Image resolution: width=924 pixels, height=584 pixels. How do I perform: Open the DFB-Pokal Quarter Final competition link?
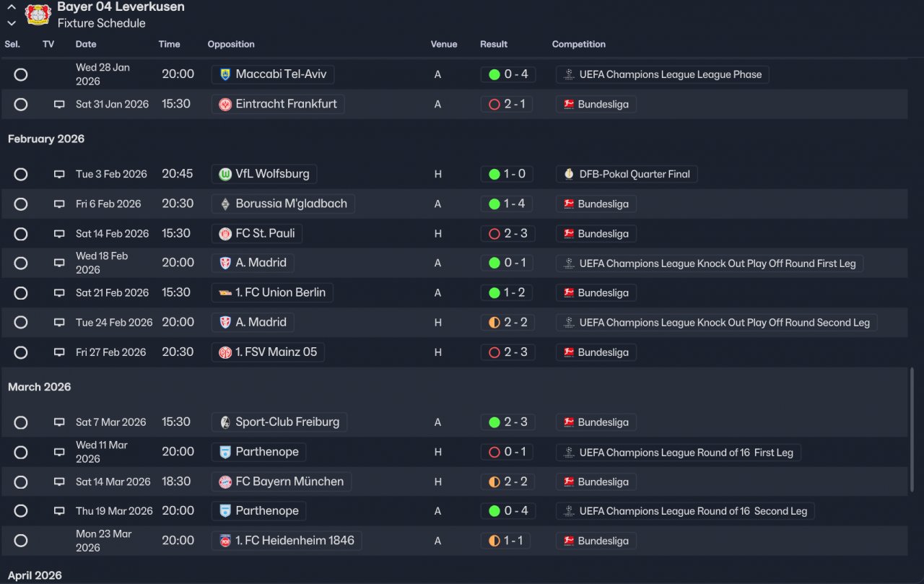tap(635, 174)
